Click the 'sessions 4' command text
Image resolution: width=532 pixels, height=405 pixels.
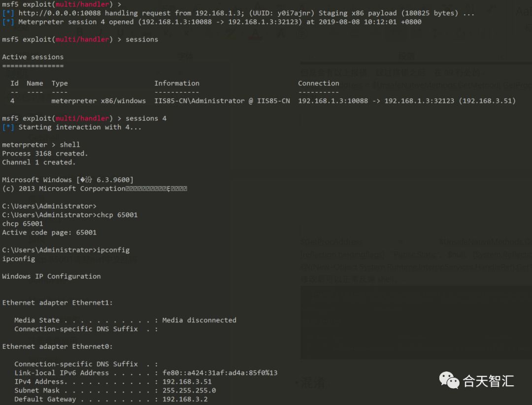[x=146, y=118]
